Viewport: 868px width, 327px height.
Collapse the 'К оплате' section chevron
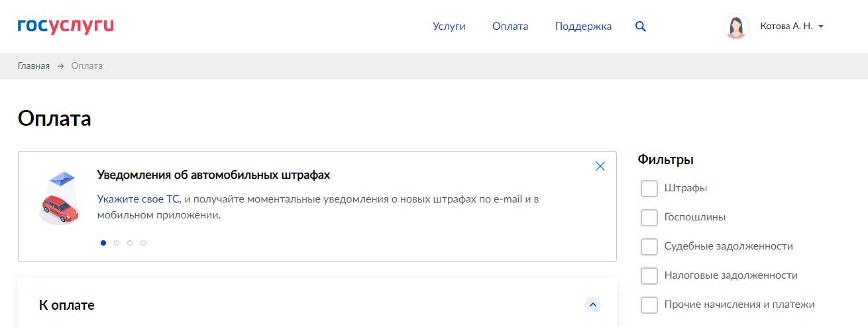[x=593, y=304]
